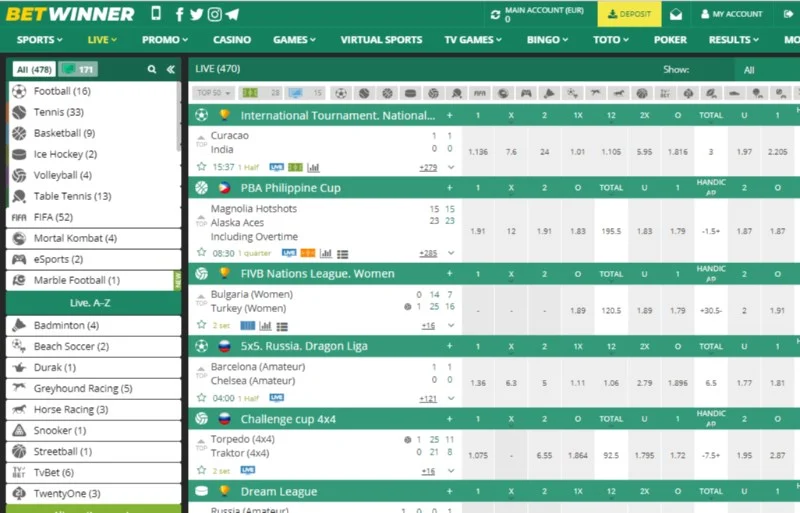Open the TOP 50 dropdown
The width and height of the screenshot is (800, 513).
click(x=214, y=93)
